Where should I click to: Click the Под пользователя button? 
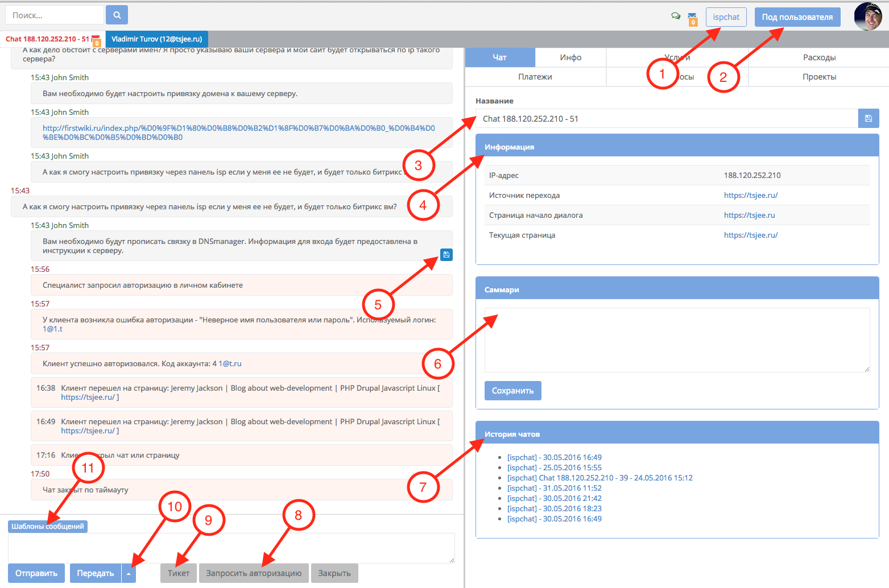[x=797, y=17]
